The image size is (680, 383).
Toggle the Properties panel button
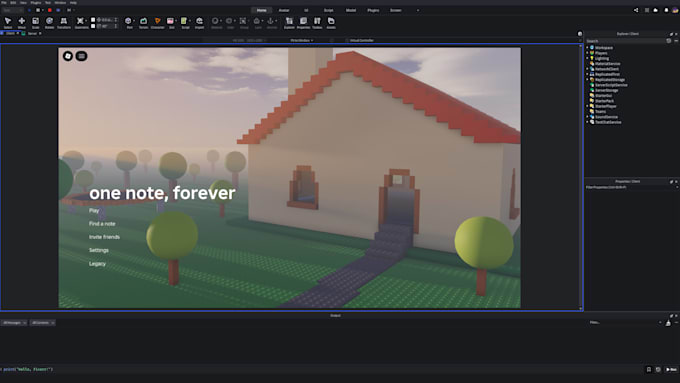tap(303, 23)
